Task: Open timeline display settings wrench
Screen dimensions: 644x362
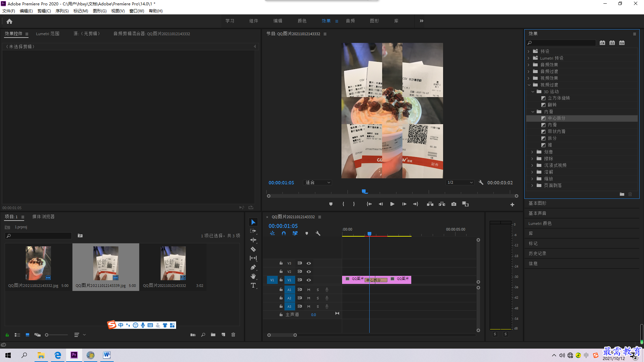Action: pyautogui.click(x=318, y=233)
